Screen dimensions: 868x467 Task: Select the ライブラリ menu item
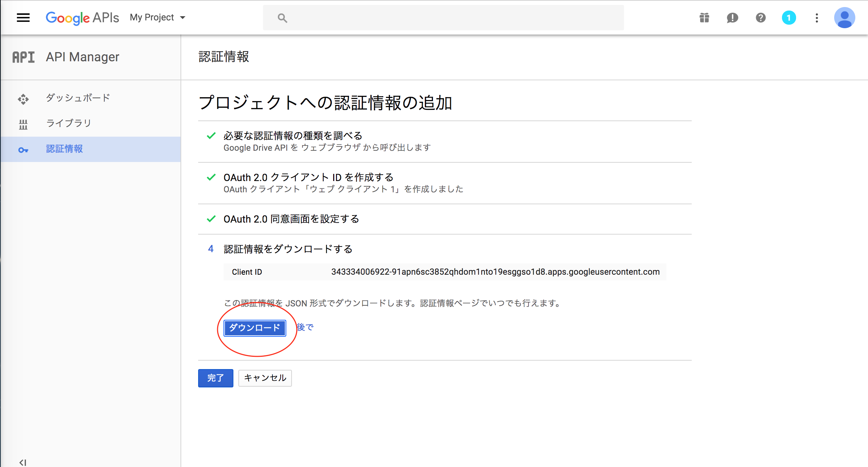[91, 123]
